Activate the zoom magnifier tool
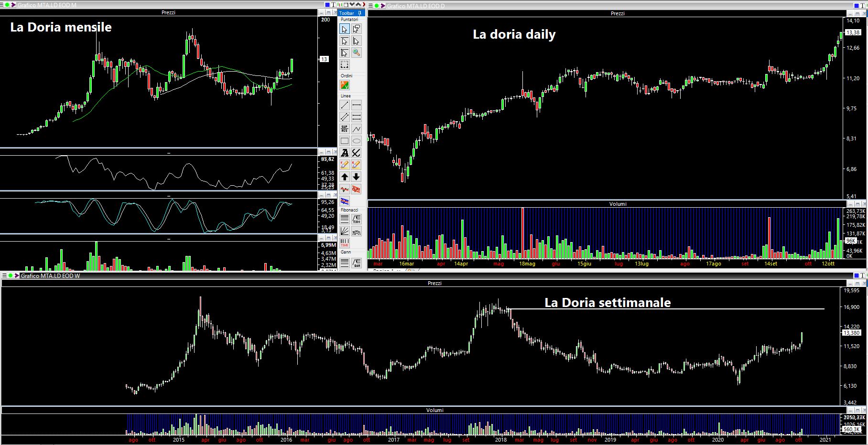This screenshot has height=445, width=868. coord(357,53)
